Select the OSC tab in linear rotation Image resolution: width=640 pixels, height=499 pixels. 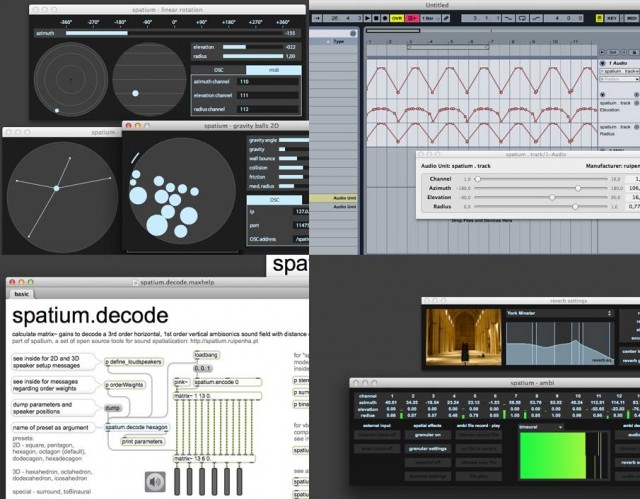pos(219,69)
